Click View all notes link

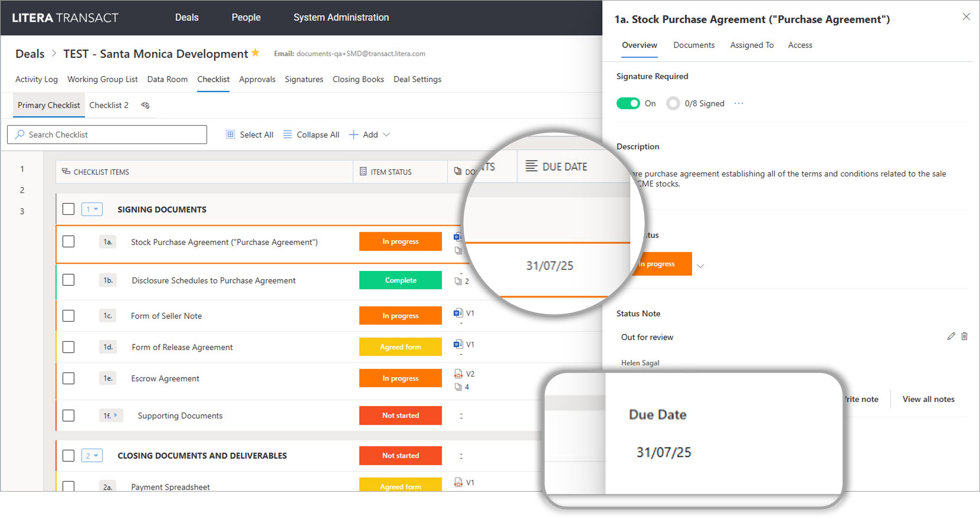[928, 399]
